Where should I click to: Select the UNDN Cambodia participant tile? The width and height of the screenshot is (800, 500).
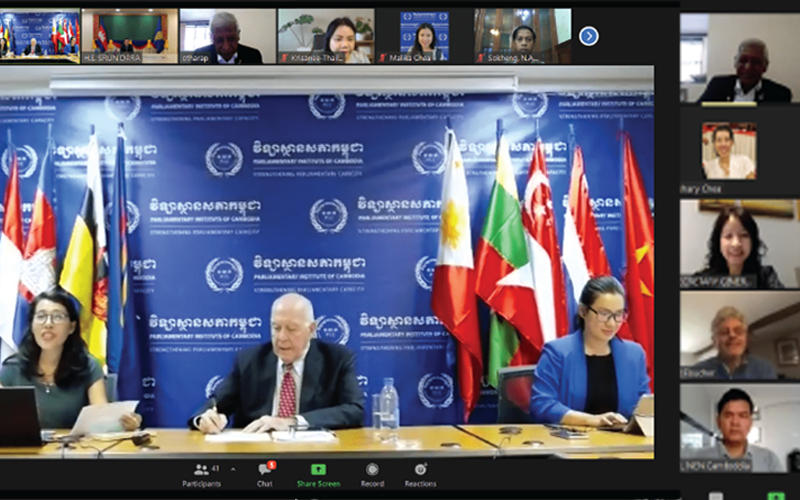point(739,428)
